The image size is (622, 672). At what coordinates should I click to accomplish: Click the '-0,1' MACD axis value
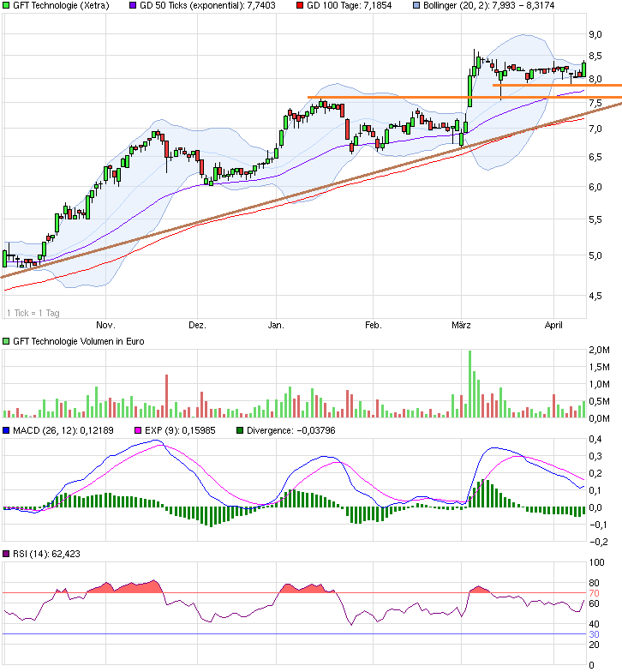click(598, 525)
